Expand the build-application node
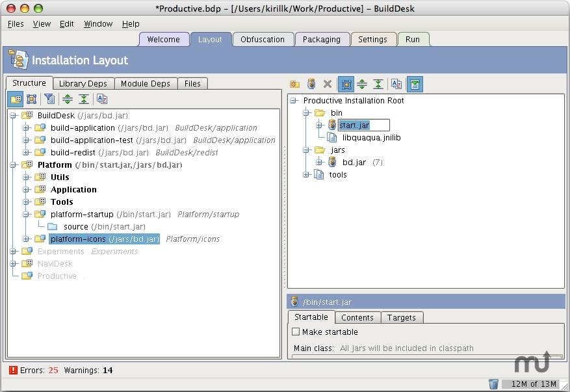The height and width of the screenshot is (392, 570). 26,128
